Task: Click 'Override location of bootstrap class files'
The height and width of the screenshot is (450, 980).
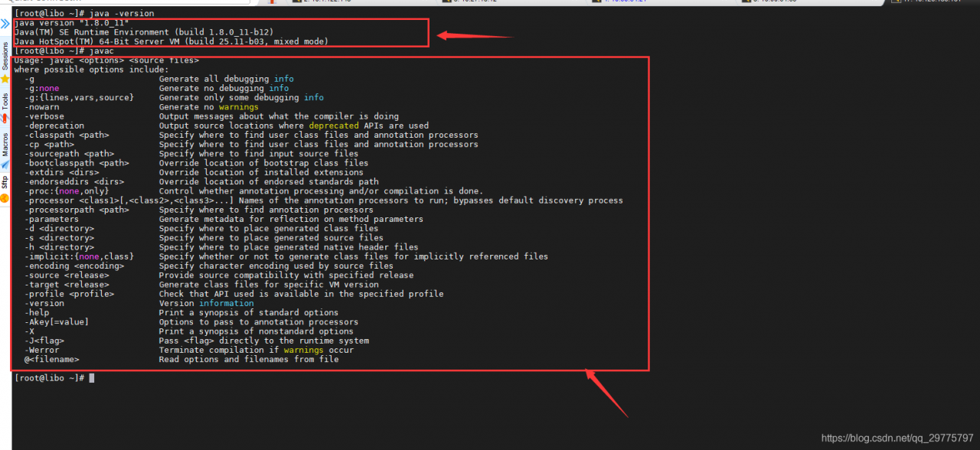Action: pos(263,163)
